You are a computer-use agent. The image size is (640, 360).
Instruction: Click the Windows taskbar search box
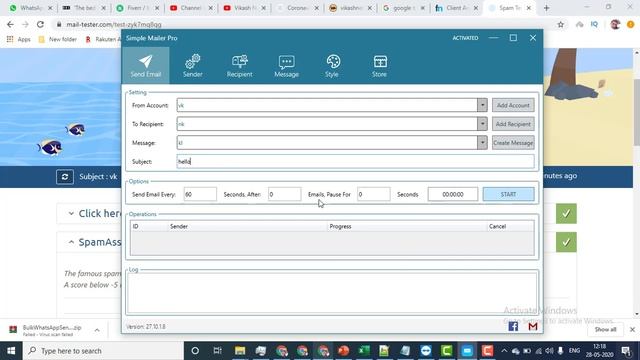tap(103, 351)
